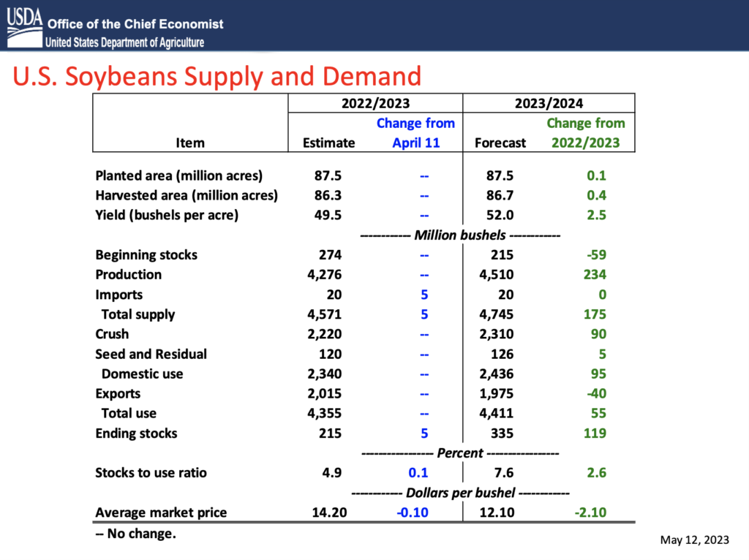Click the Imports change value 5

point(424,294)
